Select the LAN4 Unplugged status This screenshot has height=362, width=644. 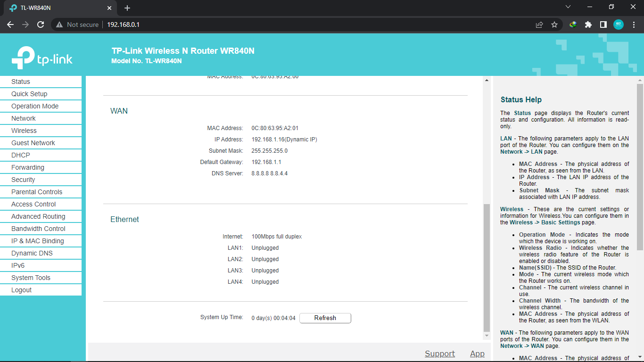(x=265, y=282)
